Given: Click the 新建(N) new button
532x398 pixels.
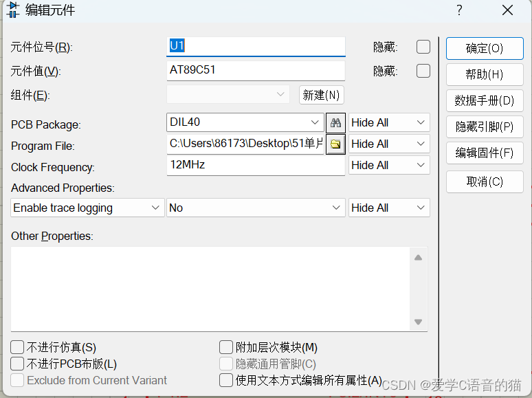Looking at the screenshot, I should click(x=321, y=95).
